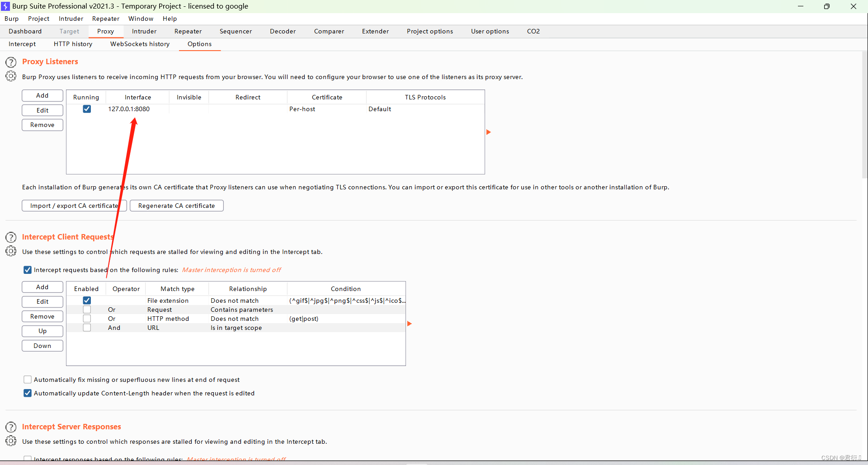Go to the Intercept sub-tab
Viewport: 868px width, 465px height.
coord(22,44)
